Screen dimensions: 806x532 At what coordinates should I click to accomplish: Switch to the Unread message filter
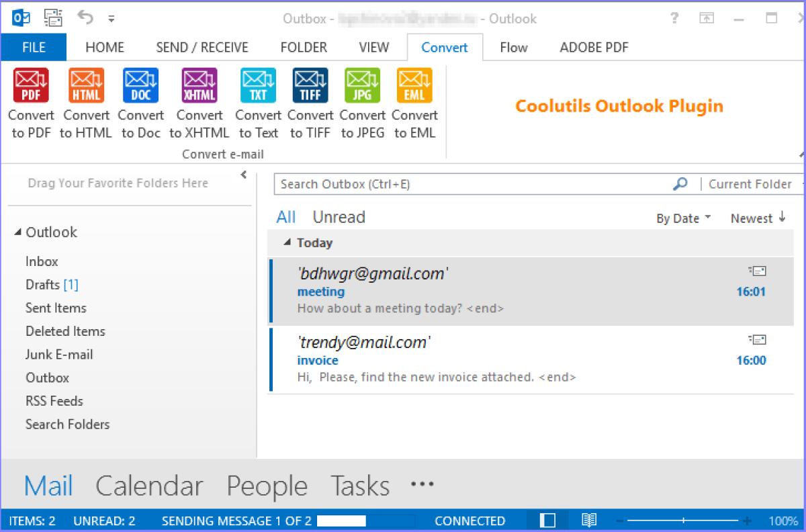point(339,216)
